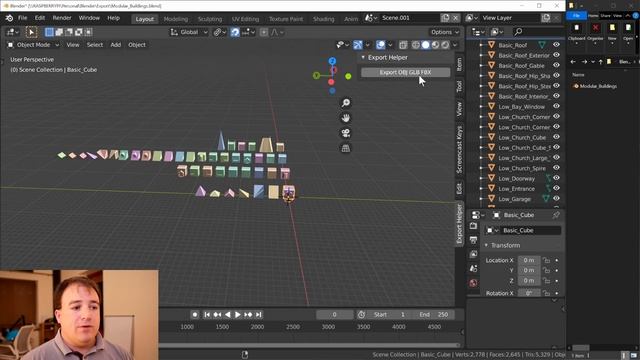
Task: Jump to the timeline start
Action: pos(207,315)
